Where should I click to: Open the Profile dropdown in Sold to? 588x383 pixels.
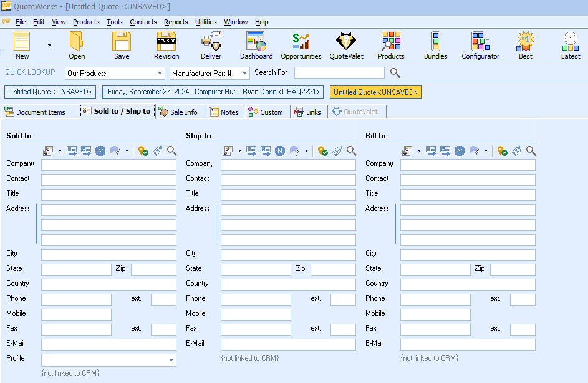pyautogui.click(x=171, y=361)
